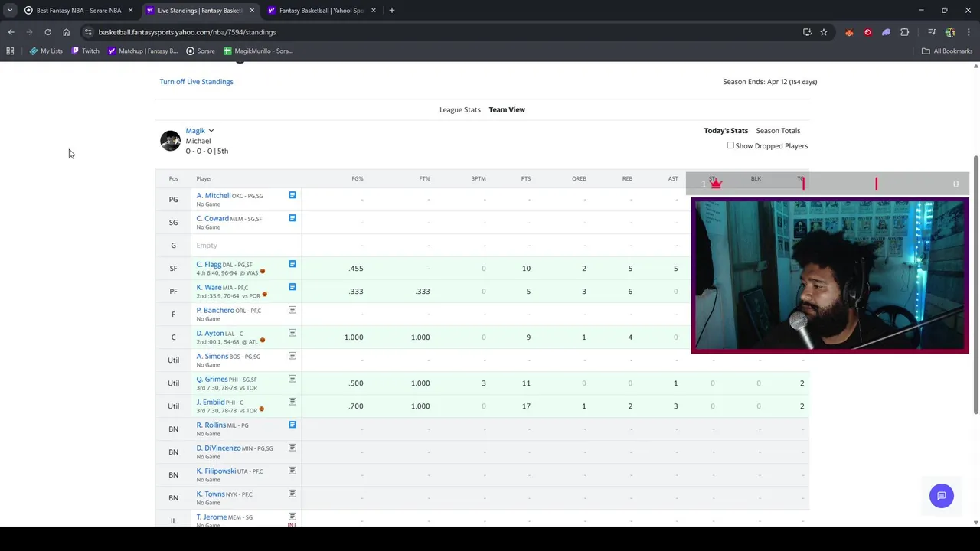Enable the Show Dropped Players checkbox
Screen dimensions: 980x551
pos(730,145)
